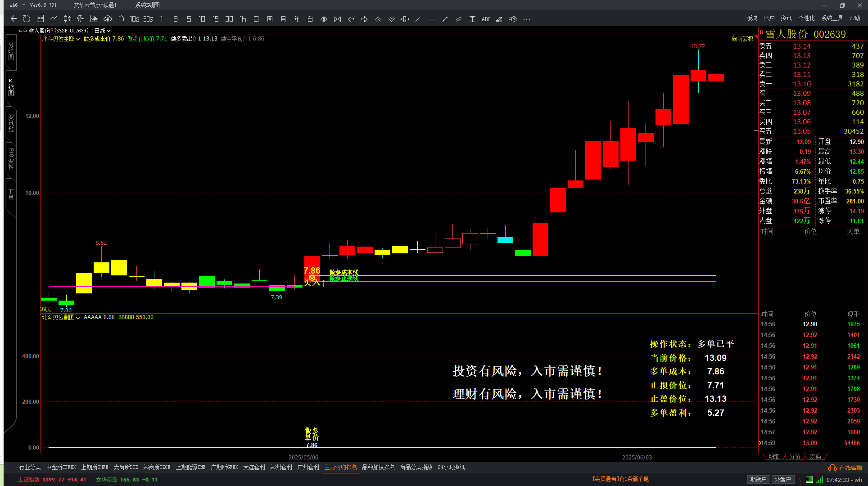868x486 pixels.
Task: Click 向前复权 adjustment label
Action: (742, 39)
